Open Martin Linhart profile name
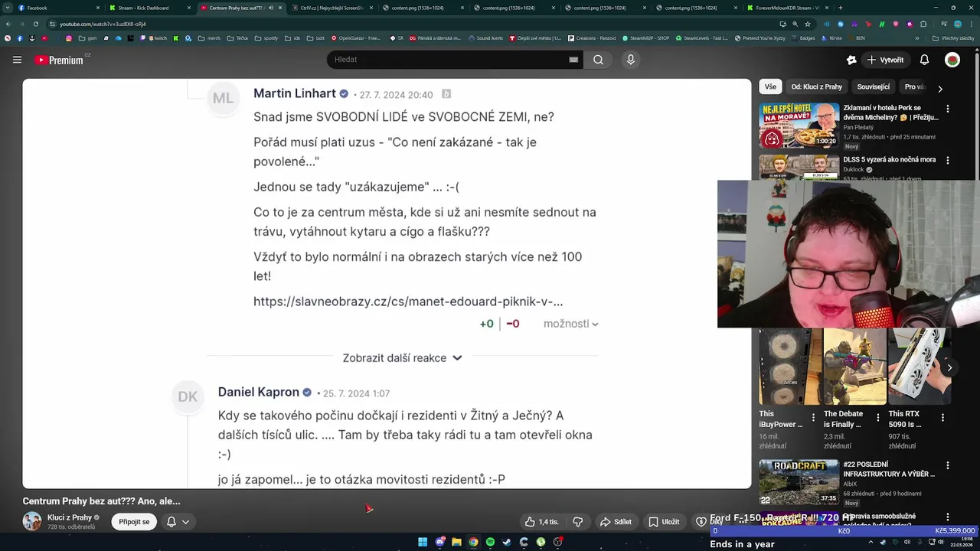Viewport: 980px width, 551px height. click(295, 93)
